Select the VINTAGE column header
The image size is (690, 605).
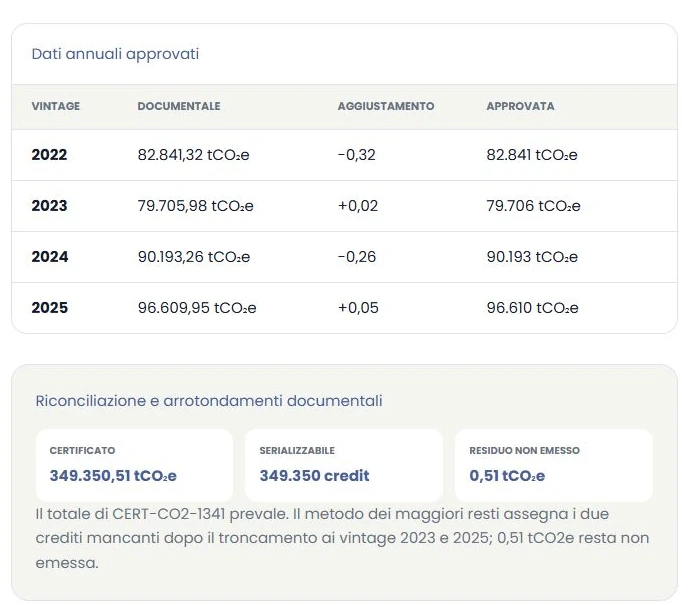coord(56,106)
